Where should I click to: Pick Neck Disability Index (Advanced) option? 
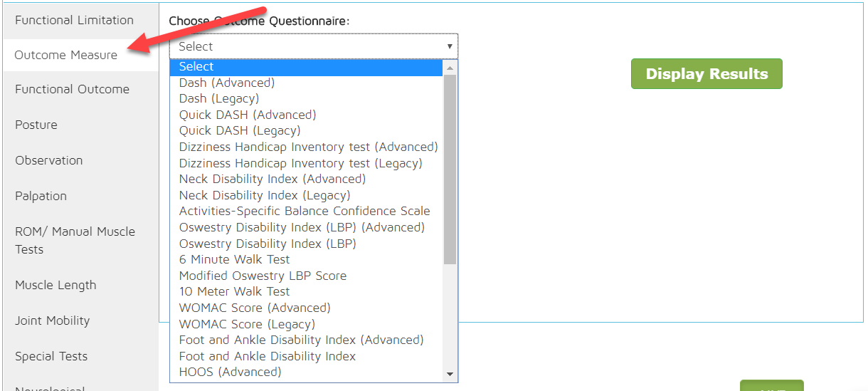click(x=272, y=179)
